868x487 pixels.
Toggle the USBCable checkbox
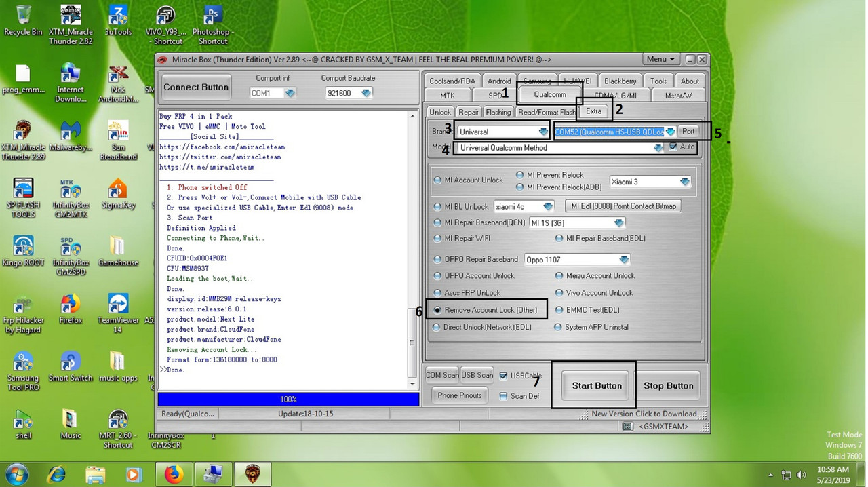503,376
